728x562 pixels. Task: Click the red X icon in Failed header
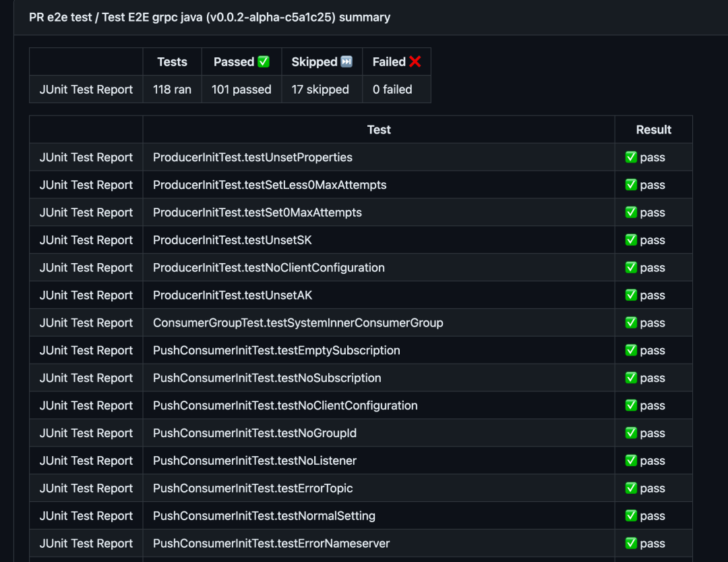click(415, 62)
